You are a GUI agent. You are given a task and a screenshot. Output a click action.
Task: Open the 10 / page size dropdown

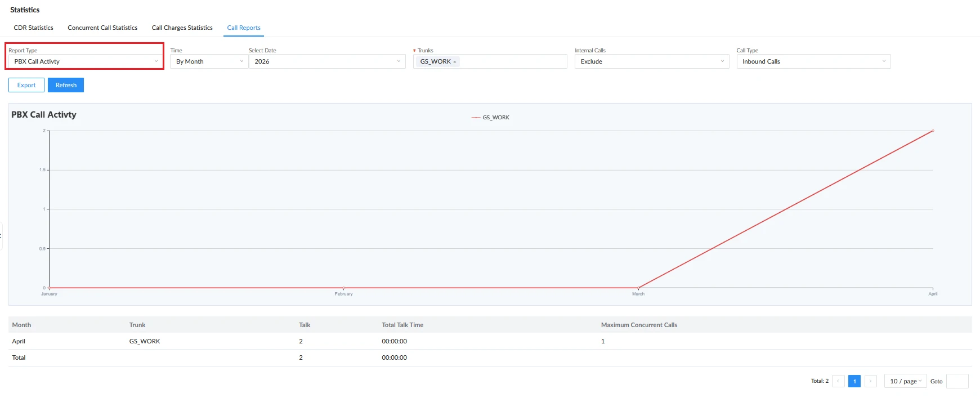pos(905,381)
